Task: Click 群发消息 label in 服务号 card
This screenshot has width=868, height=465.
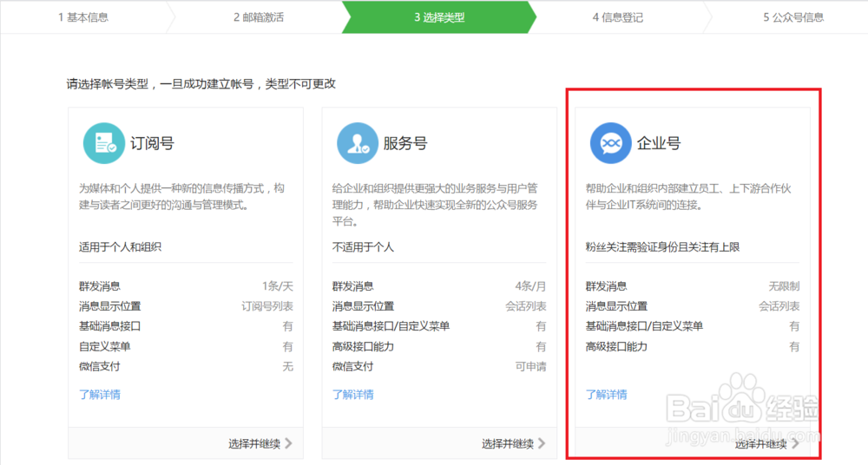Action: [x=353, y=286]
